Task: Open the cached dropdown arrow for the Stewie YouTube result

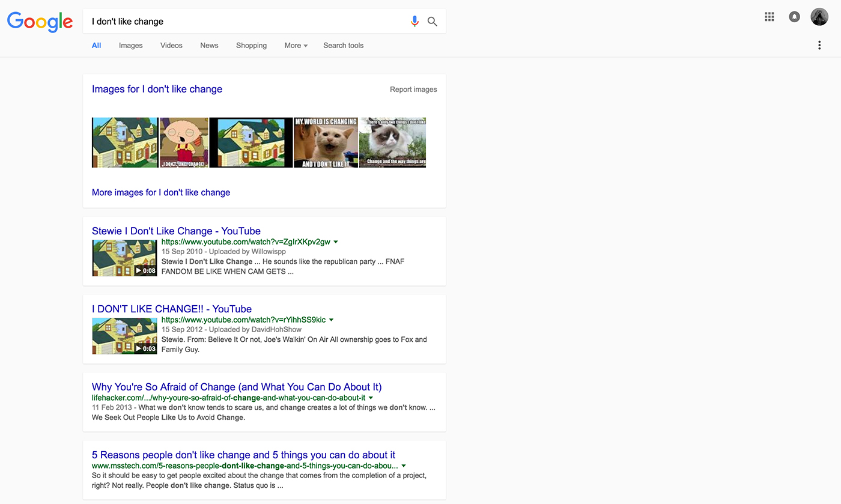Action: (336, 241)
